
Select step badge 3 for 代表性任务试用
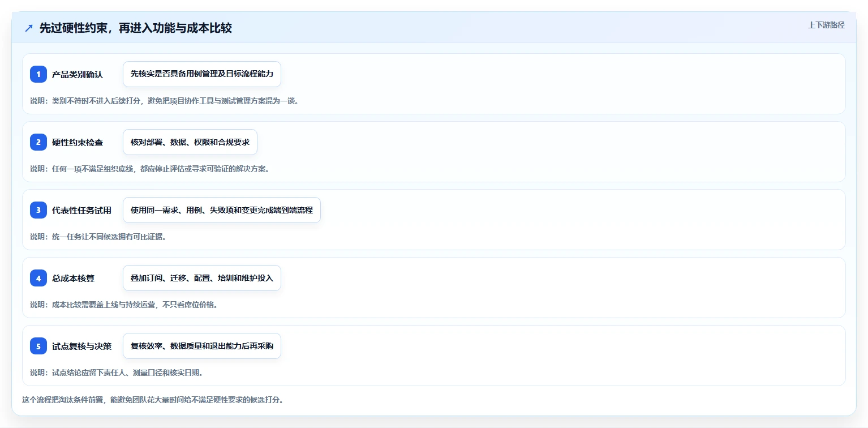[x=38, y=210]
